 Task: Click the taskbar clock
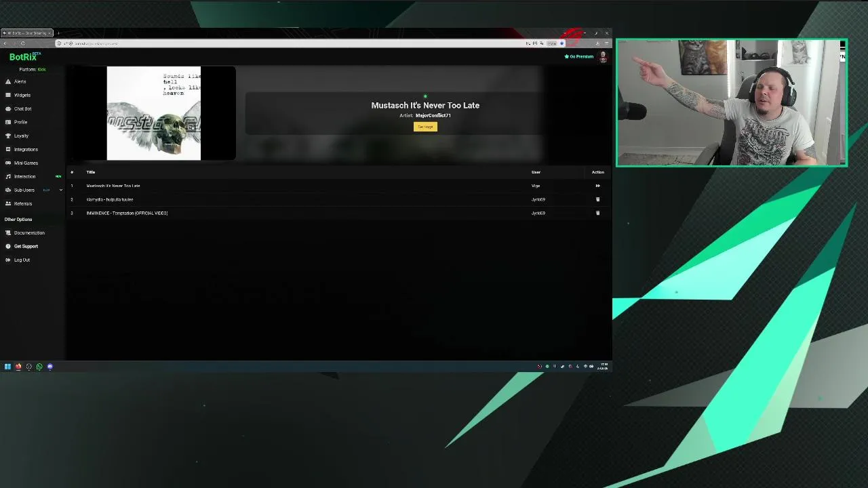(603, 367)
